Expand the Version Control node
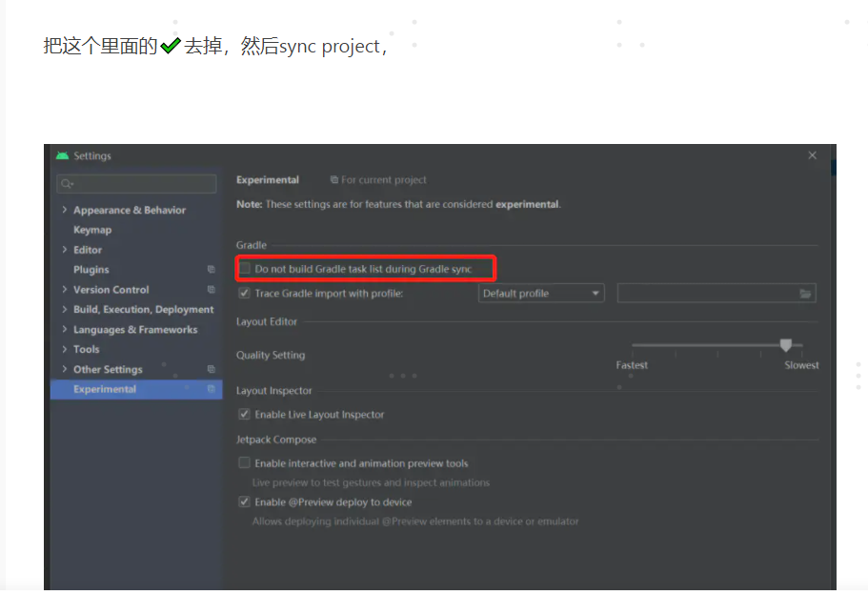868x595 pixels. [x=64, y=289]
